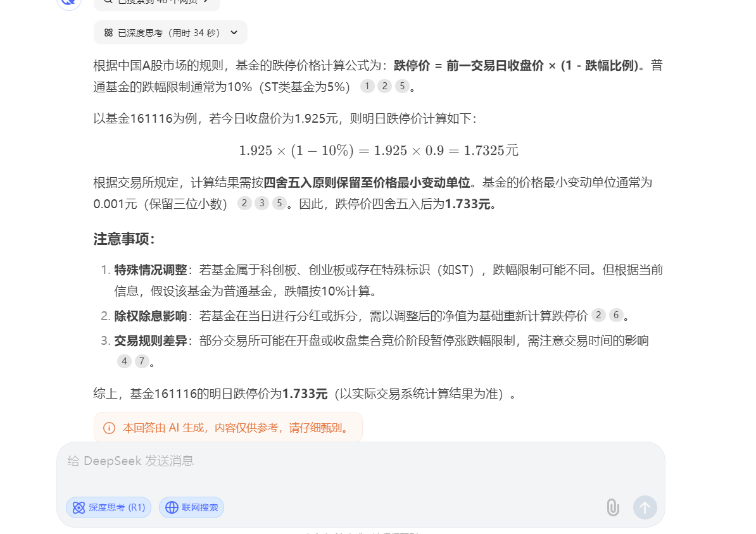Click the 以基金161116为例 sentence
Screen dimensions: 756x534
[285, 118]
